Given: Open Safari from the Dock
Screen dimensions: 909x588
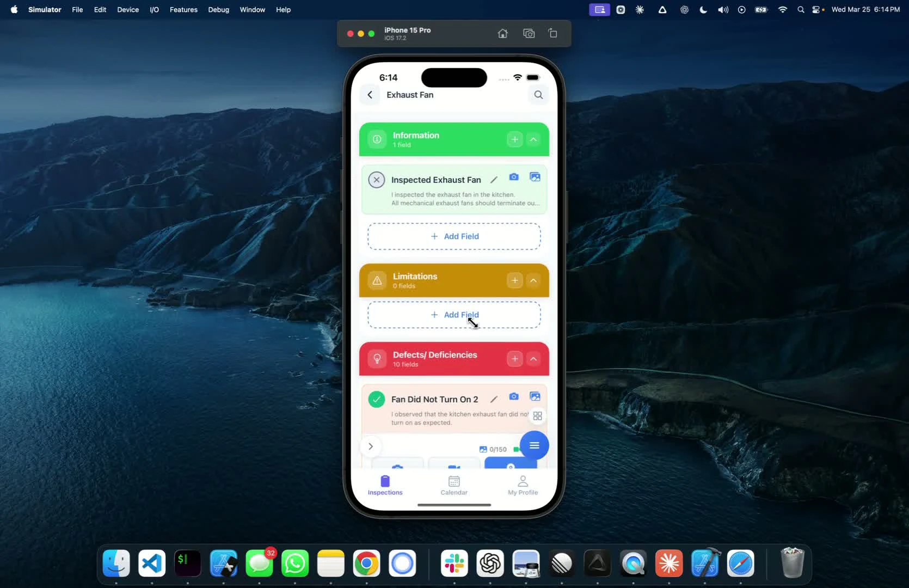Looking at the screenshot, I should (x=741, y=563).
